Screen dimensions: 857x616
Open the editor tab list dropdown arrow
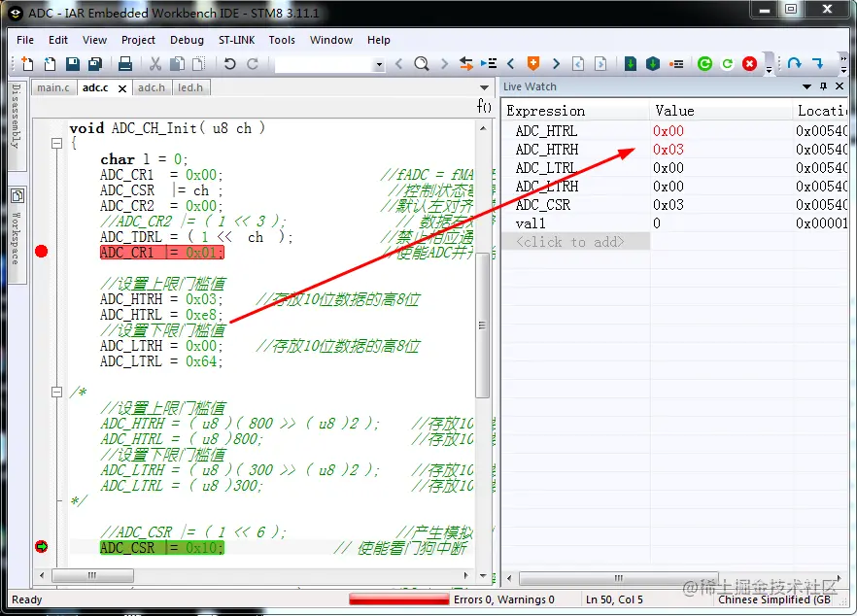point(484,87)
